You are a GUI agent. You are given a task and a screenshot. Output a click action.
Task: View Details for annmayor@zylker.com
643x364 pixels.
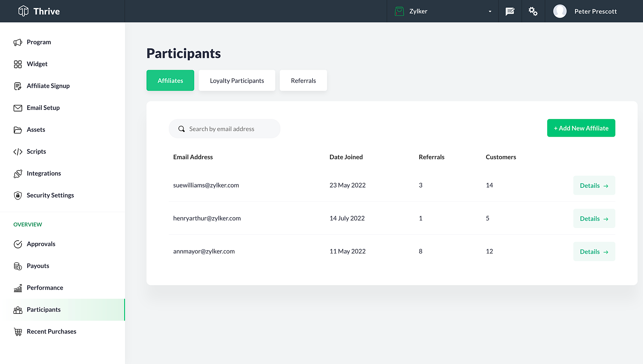[x=594, y=251]
